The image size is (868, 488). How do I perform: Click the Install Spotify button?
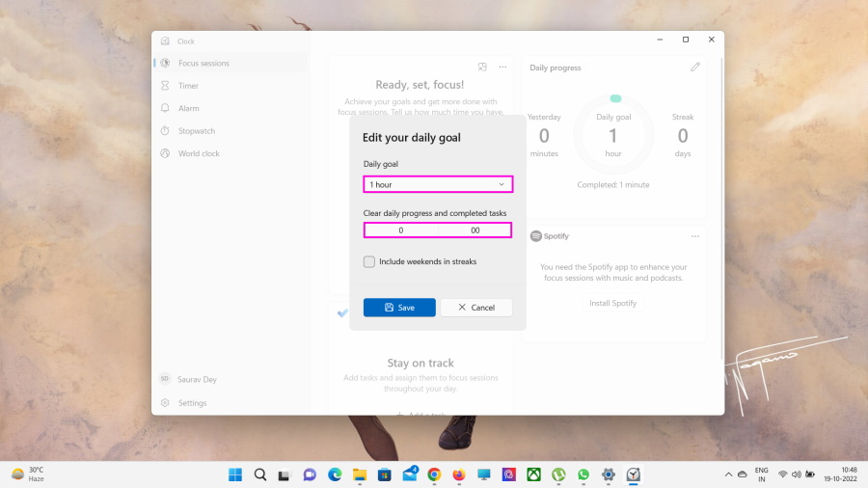[x=613, y=303]
